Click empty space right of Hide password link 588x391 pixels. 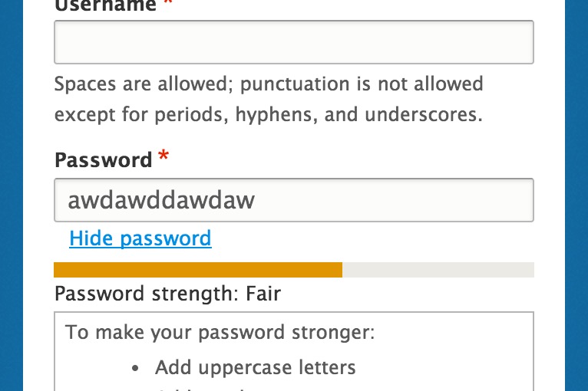[368, 238]
